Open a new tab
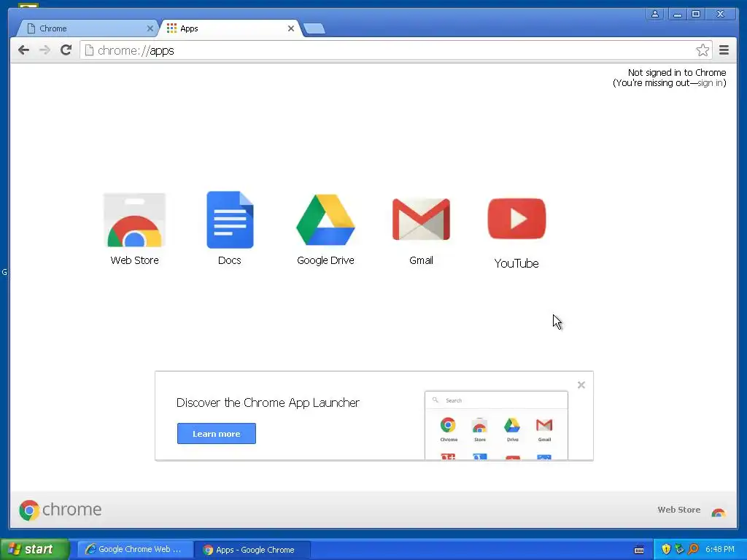 click(314, 29)
